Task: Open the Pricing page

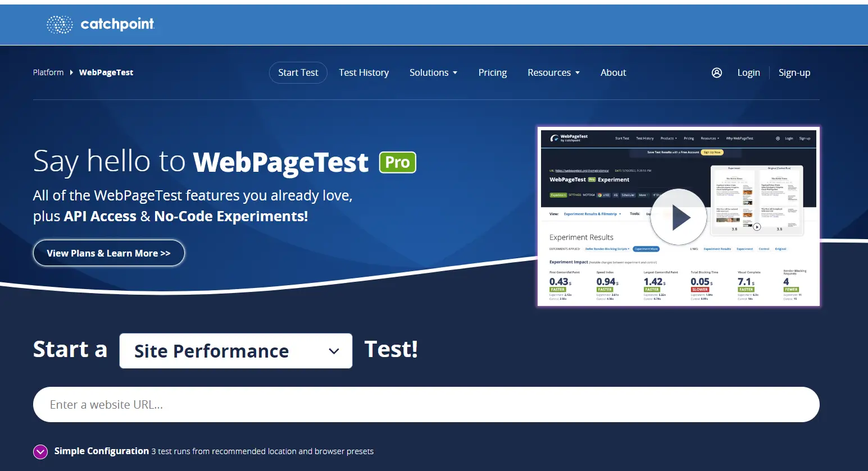Action: pyautogui.click(x=492, y=72)
